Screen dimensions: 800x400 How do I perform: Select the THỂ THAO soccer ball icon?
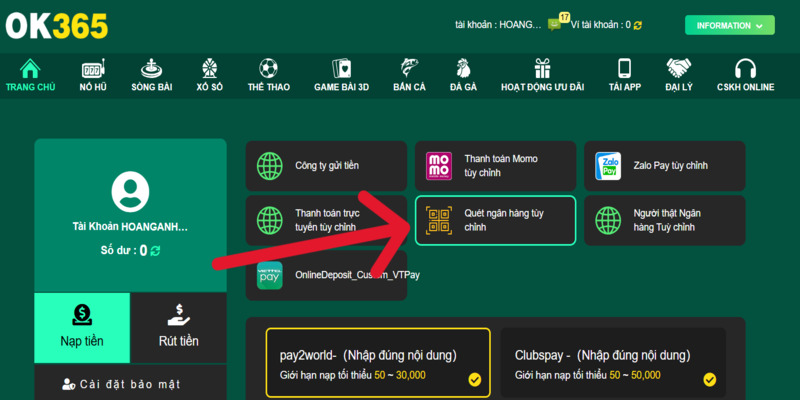coord(268,69)
